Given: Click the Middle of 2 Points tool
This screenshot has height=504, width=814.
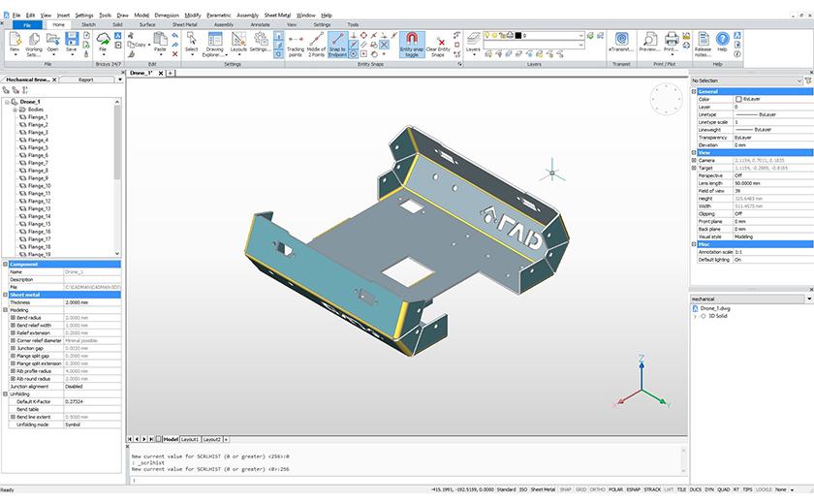Looking at the screenshot, I should (316, 42).
